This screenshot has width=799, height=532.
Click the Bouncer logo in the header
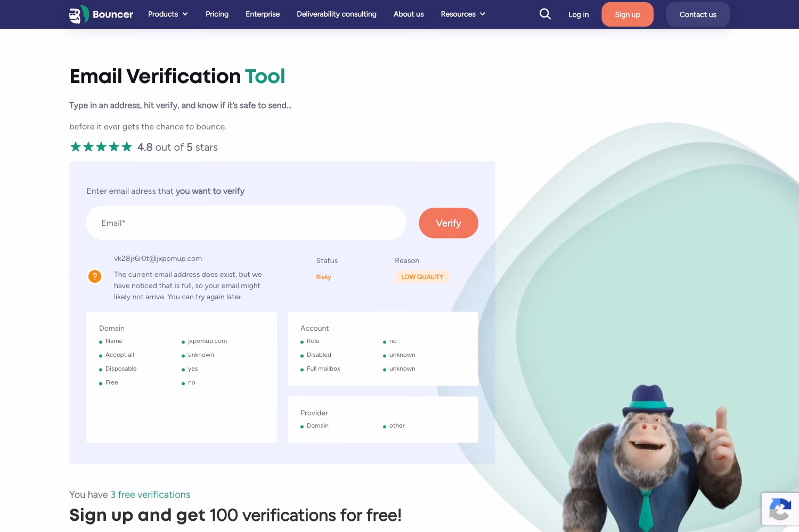tap(101, 14)
